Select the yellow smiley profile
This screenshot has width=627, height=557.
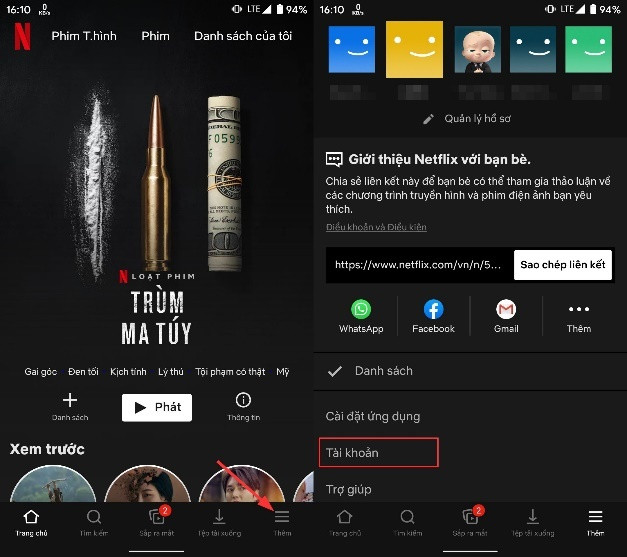point(414,50)
